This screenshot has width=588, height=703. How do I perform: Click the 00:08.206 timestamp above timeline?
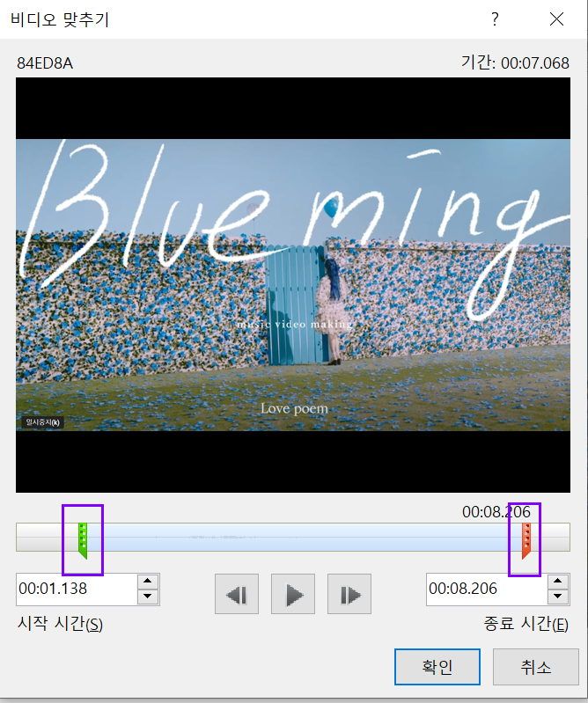pos(496,512)
